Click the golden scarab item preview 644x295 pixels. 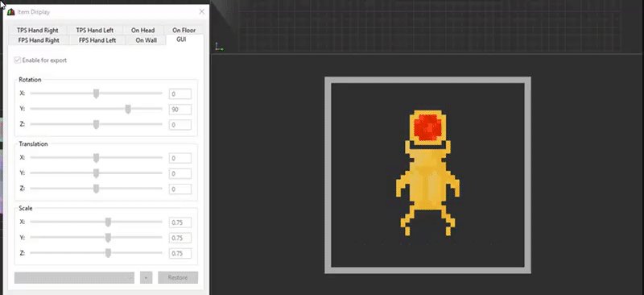427,172
